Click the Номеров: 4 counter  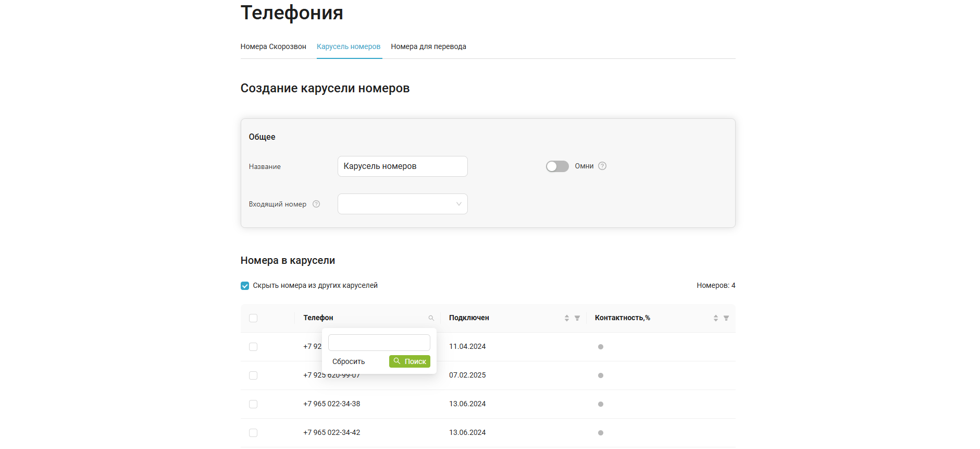coord(716,285)
